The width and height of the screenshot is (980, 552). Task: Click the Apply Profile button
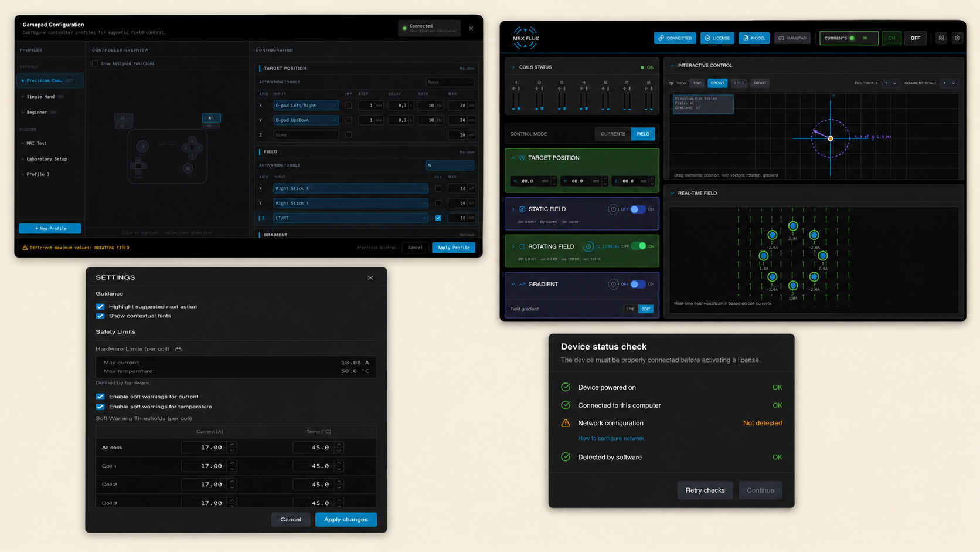point(454,248)
